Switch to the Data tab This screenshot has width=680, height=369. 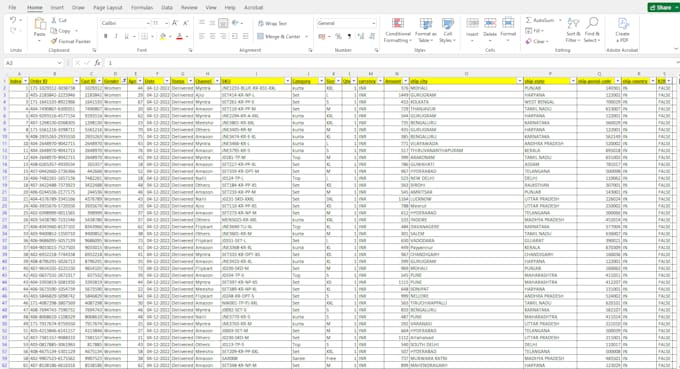pos(167,7)
